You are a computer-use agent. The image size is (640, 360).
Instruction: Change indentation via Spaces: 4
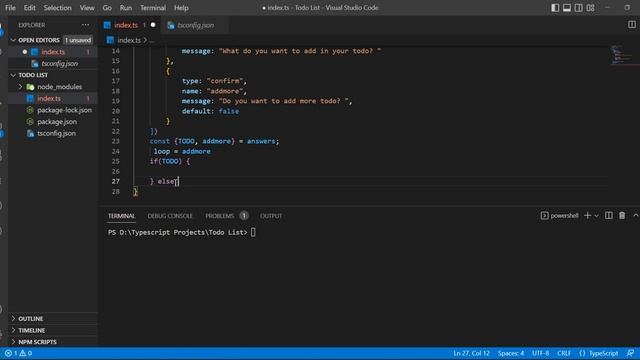tap(511, 353)
